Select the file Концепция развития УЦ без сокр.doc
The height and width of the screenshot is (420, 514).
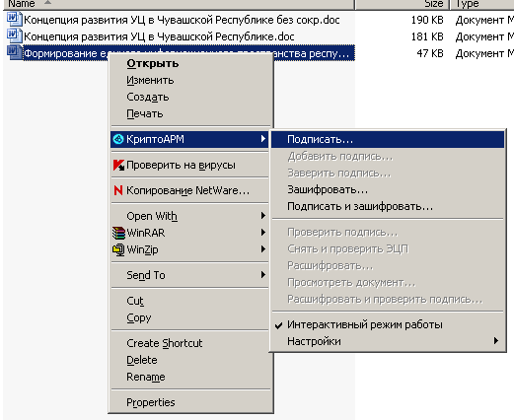pos(182,20)
